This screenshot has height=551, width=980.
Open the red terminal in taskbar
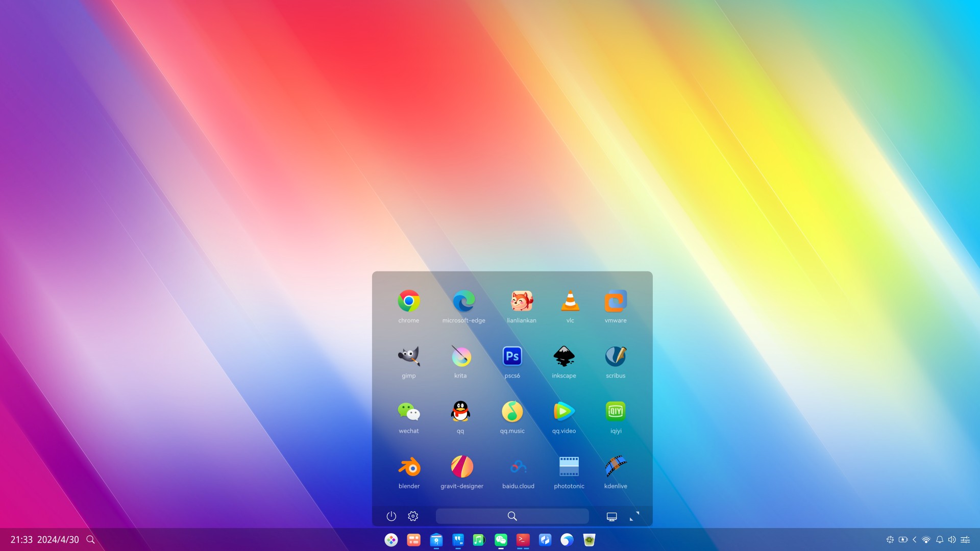click(x=523, y=540)
